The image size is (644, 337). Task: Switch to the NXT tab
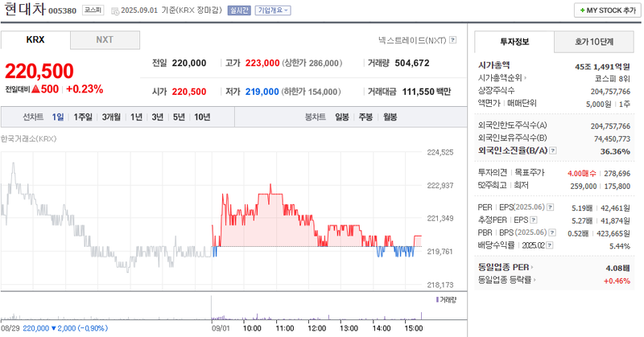[105, 40]
